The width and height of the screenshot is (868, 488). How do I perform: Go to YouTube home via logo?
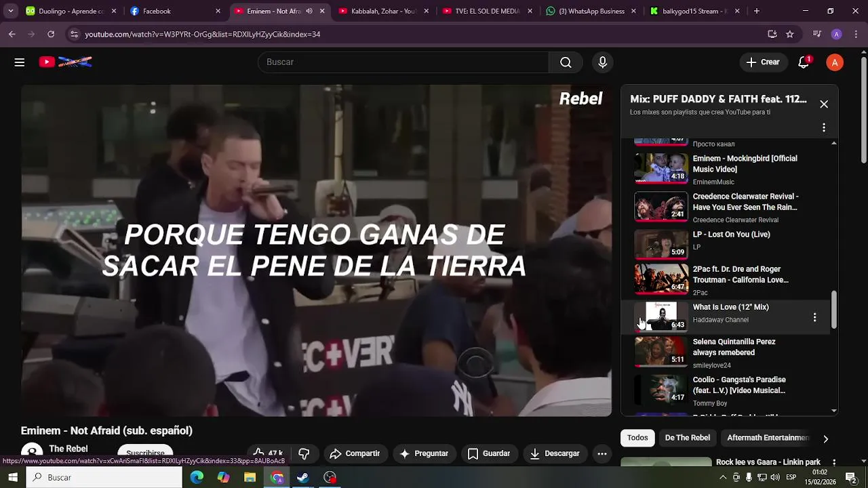65,62
